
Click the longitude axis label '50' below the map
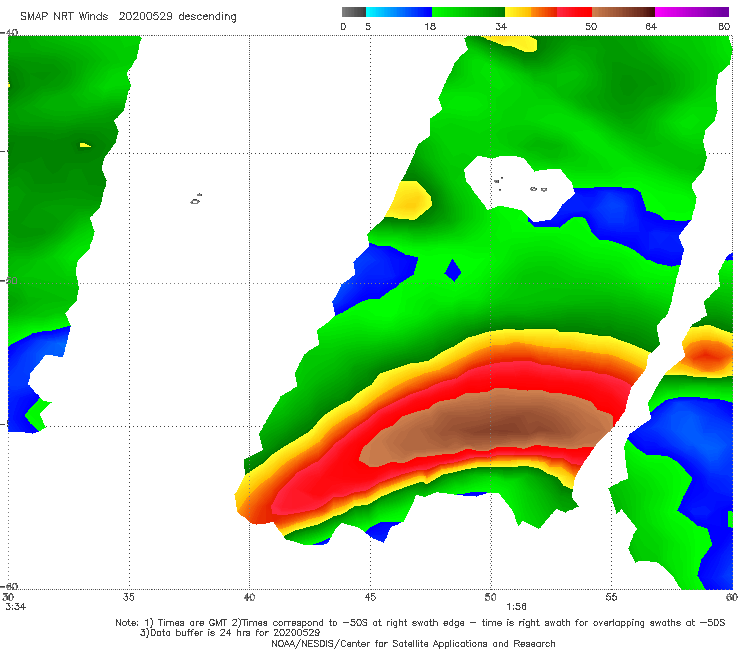coord(490,597)
